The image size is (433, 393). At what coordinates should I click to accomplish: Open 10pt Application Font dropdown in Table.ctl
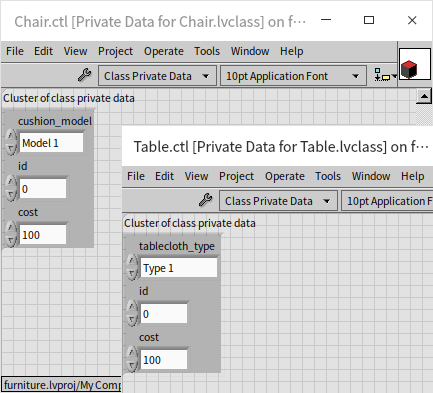point(387,201)
